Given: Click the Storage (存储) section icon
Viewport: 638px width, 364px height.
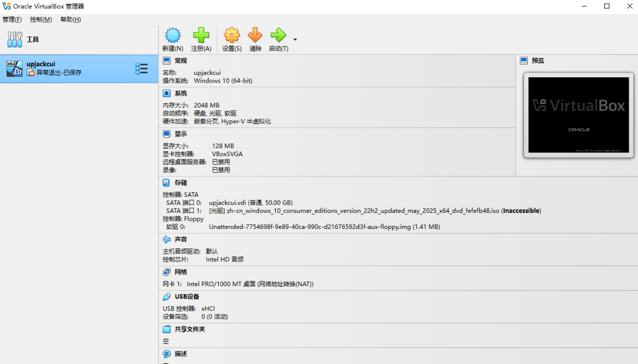Looking at the screenshot, I should coord(167,183).
